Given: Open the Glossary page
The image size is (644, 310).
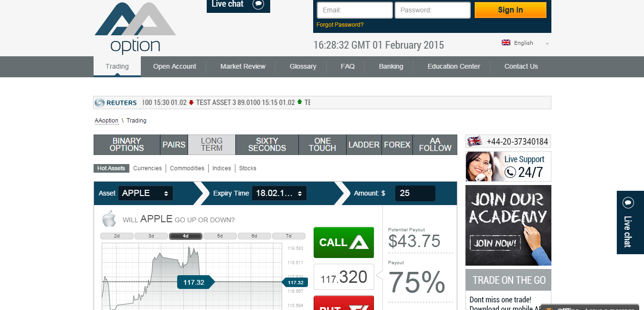Looking at the screenshot, I should tap(303, 66).
